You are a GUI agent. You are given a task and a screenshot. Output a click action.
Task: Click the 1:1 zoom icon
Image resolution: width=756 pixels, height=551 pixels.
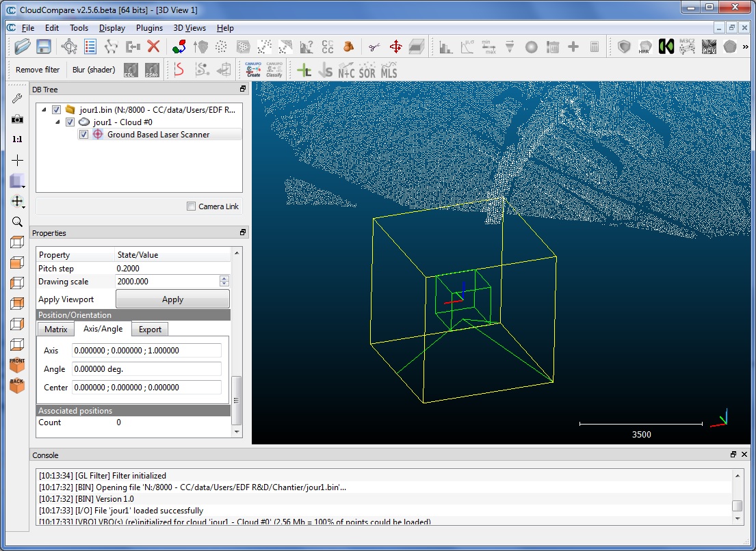17,139
